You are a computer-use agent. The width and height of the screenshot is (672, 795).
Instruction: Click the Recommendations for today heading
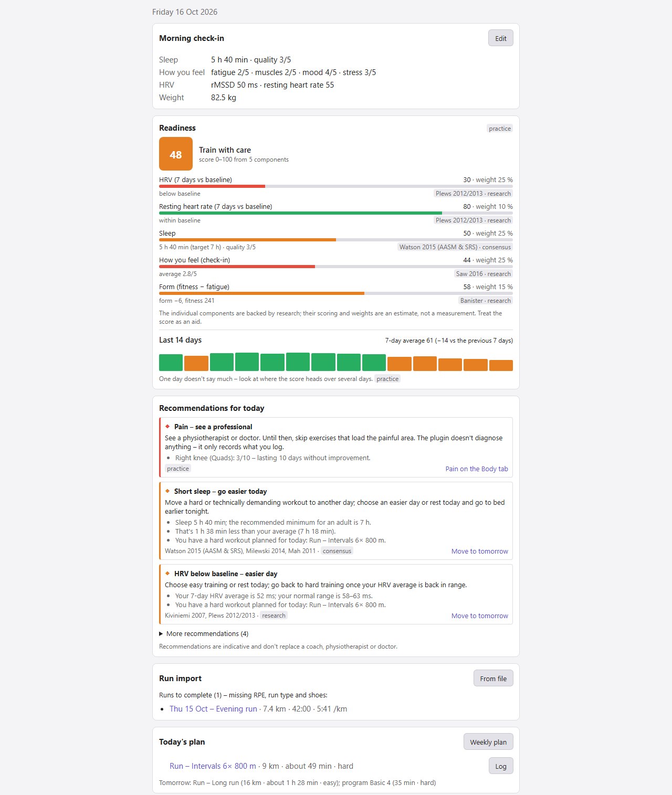pos(212,408)
